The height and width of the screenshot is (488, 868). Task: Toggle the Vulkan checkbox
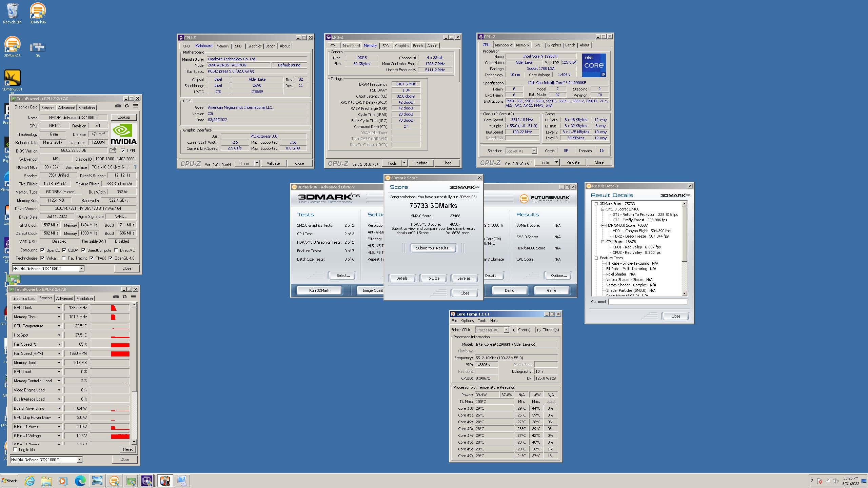click(x=42, y=258)
